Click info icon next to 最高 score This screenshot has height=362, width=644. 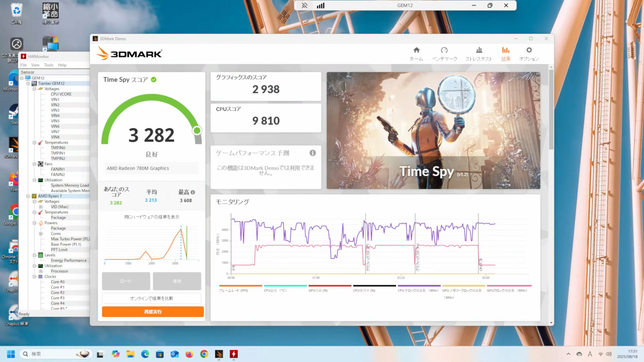click(193, 192)
